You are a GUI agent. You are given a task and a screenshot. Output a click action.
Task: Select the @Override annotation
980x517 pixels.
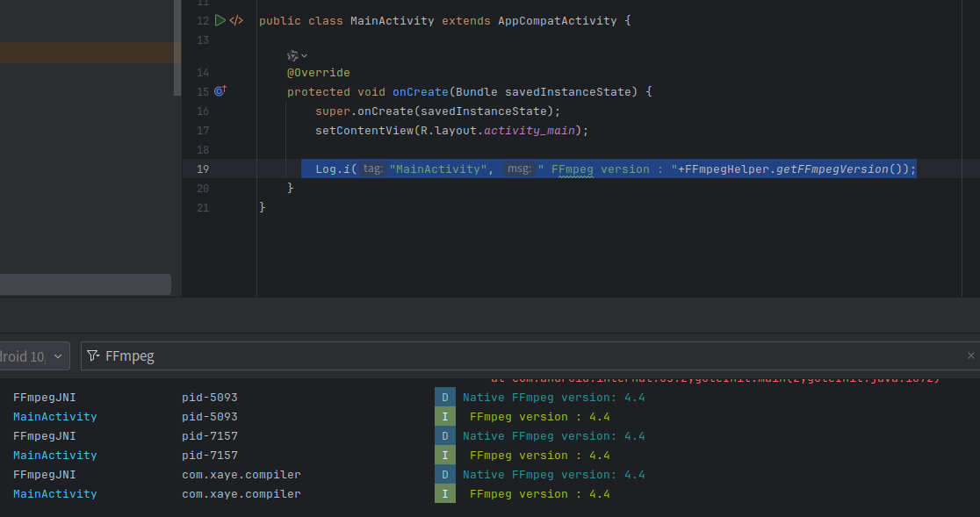318,73
